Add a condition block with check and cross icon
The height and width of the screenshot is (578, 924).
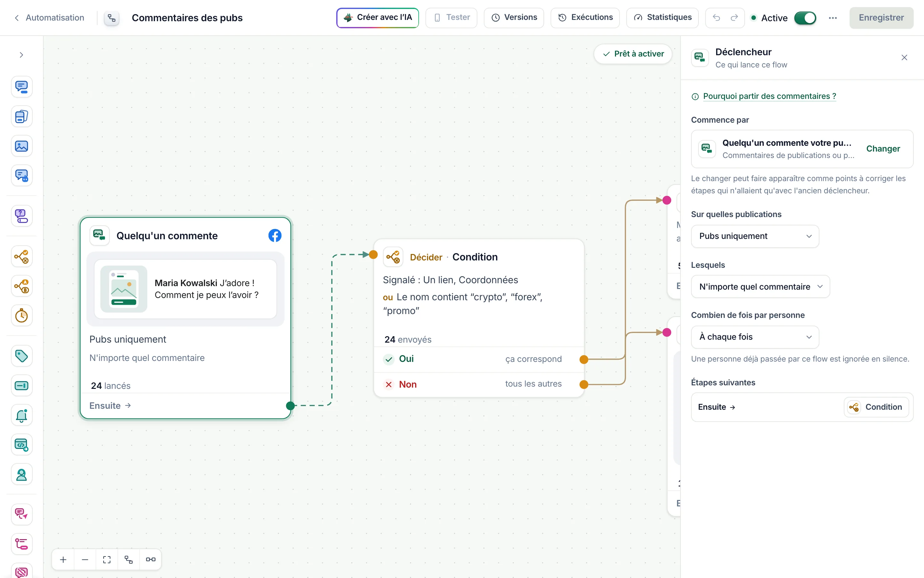(x=21, y=257)
